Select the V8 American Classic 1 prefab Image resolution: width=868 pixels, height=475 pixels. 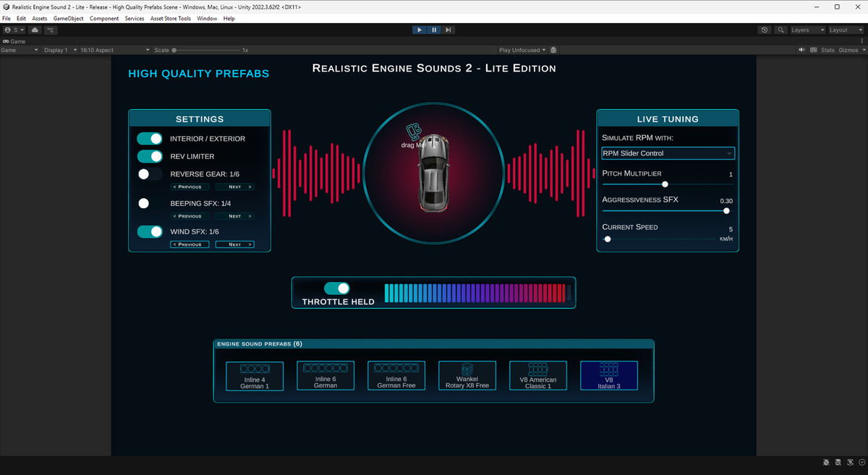538,376
